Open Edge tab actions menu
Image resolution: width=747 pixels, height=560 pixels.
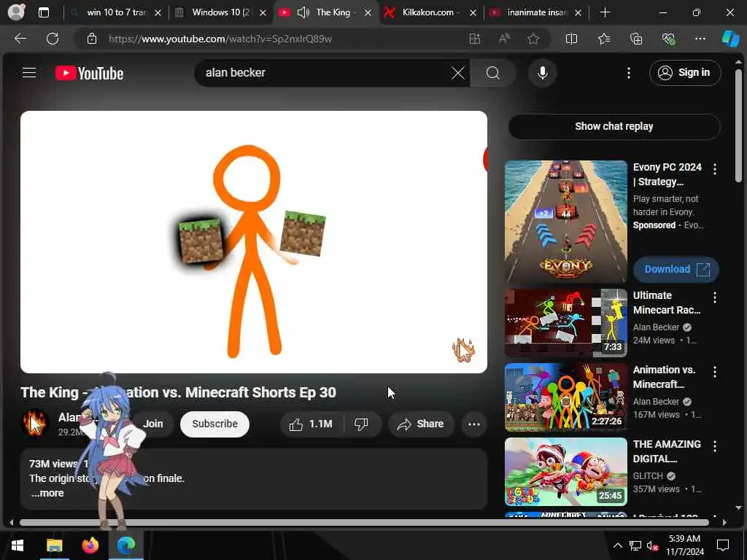[43, 12]
